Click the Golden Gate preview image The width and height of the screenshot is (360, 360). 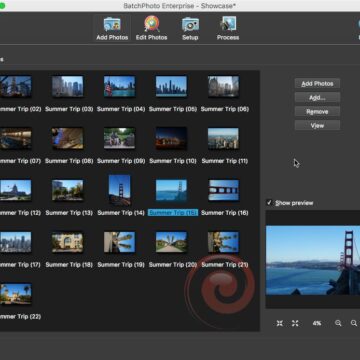(x=313, y=260)
